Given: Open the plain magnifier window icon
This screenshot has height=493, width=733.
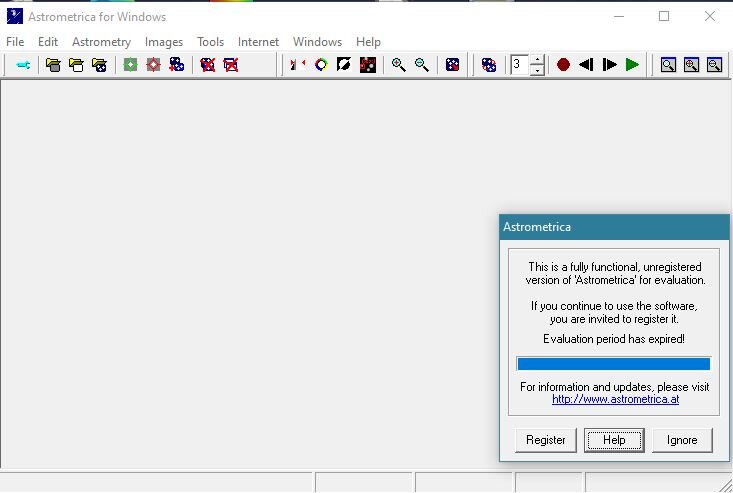Looking at the screenshot, I should 668,65.
